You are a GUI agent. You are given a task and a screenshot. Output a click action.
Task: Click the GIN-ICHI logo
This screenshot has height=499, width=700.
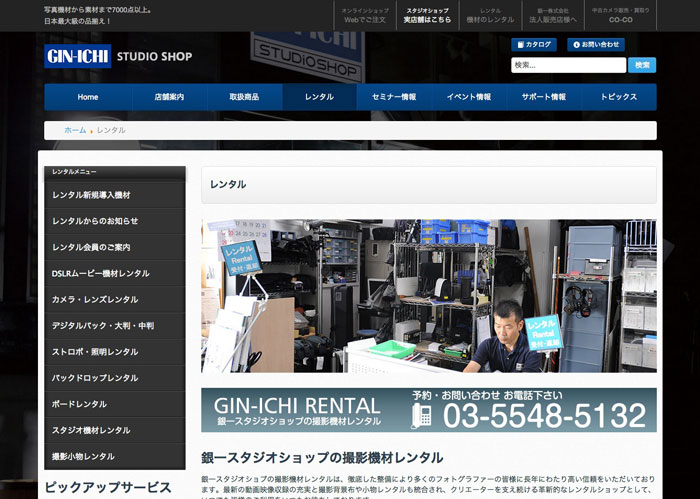(78, 56)
